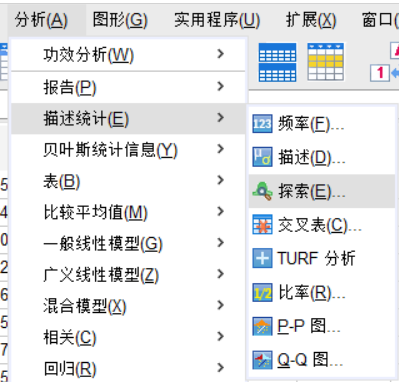399x382 pixels.
Task: Expand arrow beside 回归(R)
Action: click(x=220, y=368)
